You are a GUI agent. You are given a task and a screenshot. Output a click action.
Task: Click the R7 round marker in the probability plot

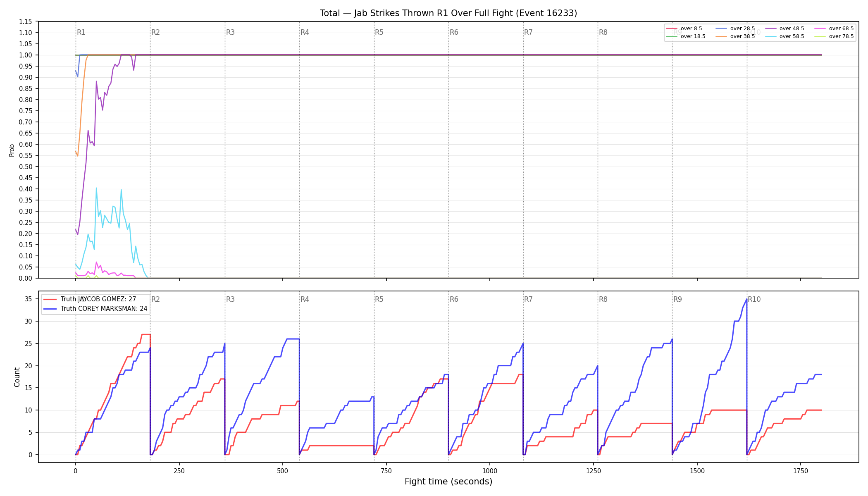tap(528, 32)
